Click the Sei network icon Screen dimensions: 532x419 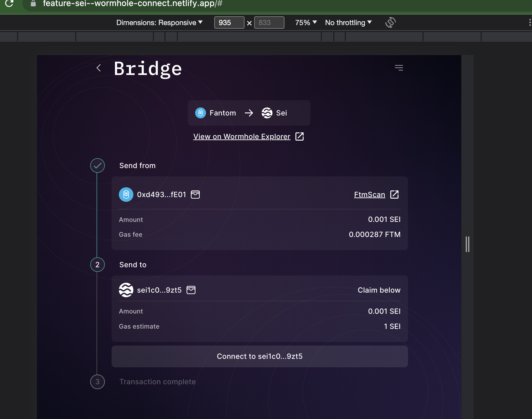point(267,113)
